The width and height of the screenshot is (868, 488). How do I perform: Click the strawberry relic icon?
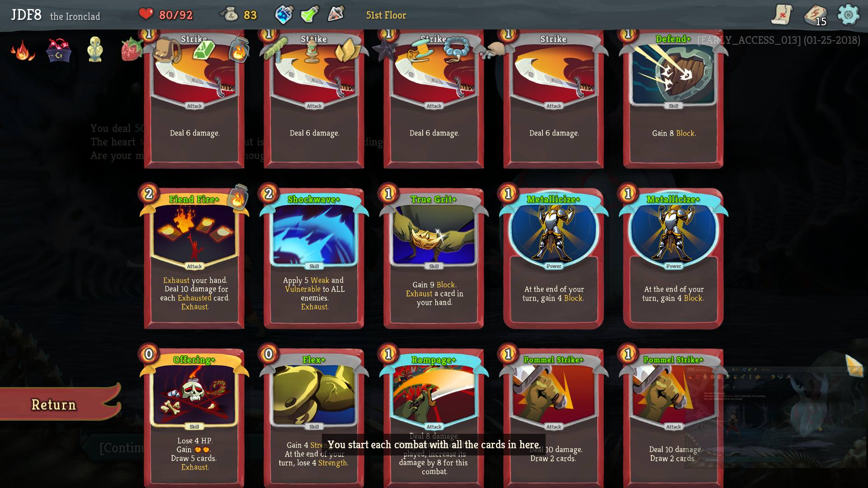point(131,50)
